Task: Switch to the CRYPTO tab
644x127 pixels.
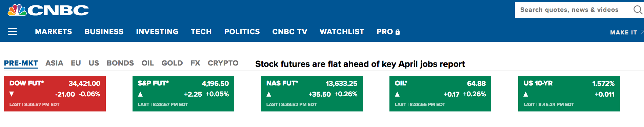Action: click(223, 63)
